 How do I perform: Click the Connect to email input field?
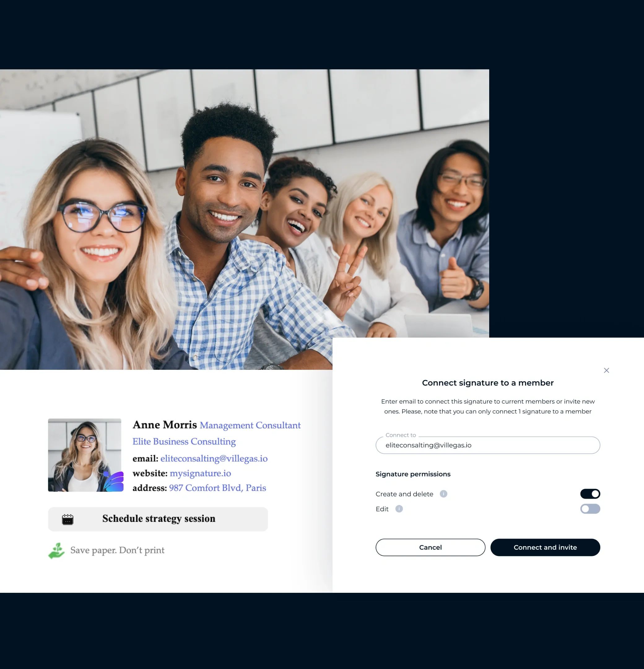488,445
